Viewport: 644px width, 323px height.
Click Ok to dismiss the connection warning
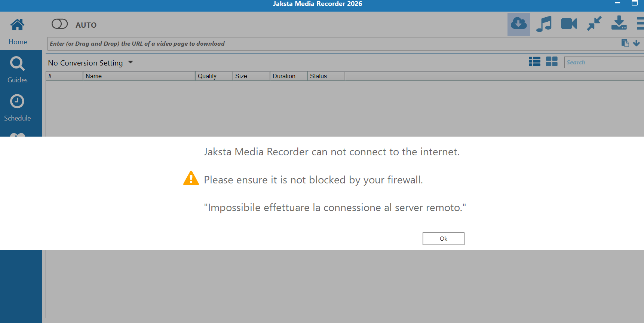[x=444, y=239]
